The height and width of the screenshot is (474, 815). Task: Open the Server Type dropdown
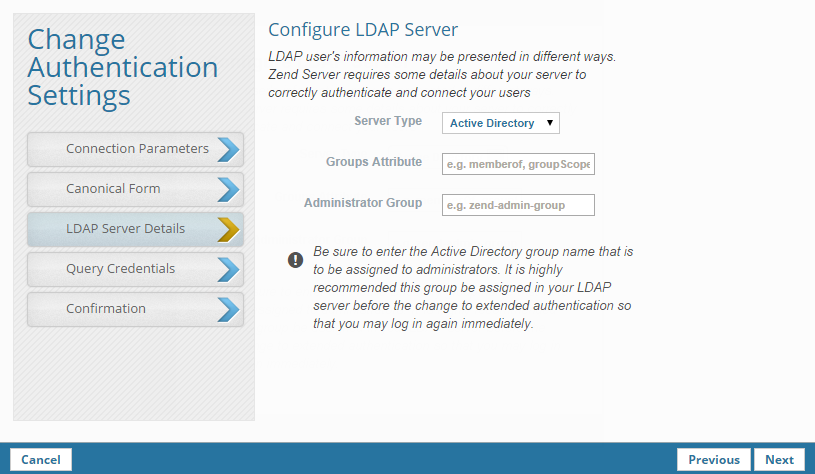pos(500,123)
